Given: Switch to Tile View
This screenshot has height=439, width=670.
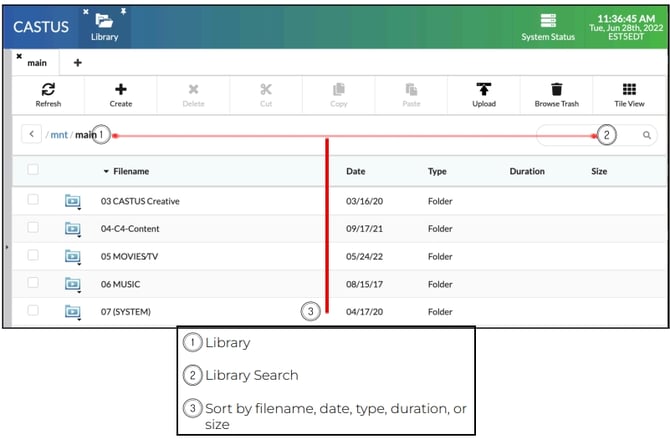Looking at the screenshot, I should point(629,90).
